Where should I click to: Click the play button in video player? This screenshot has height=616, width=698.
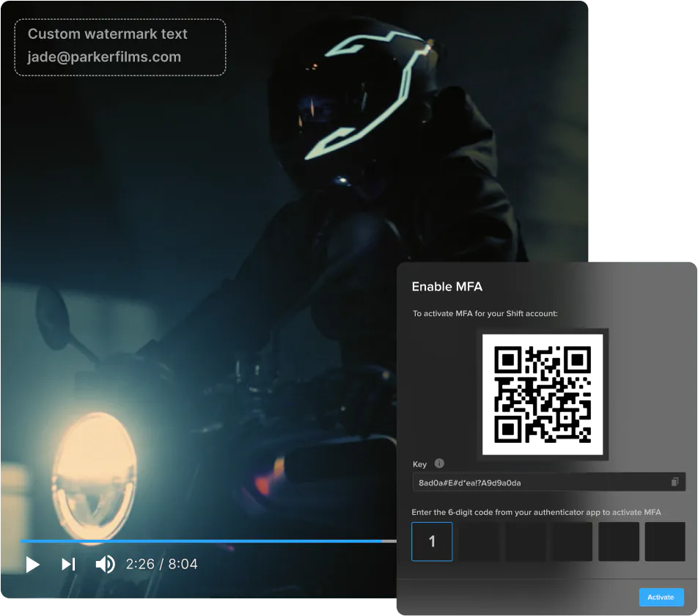coord(32,565)
